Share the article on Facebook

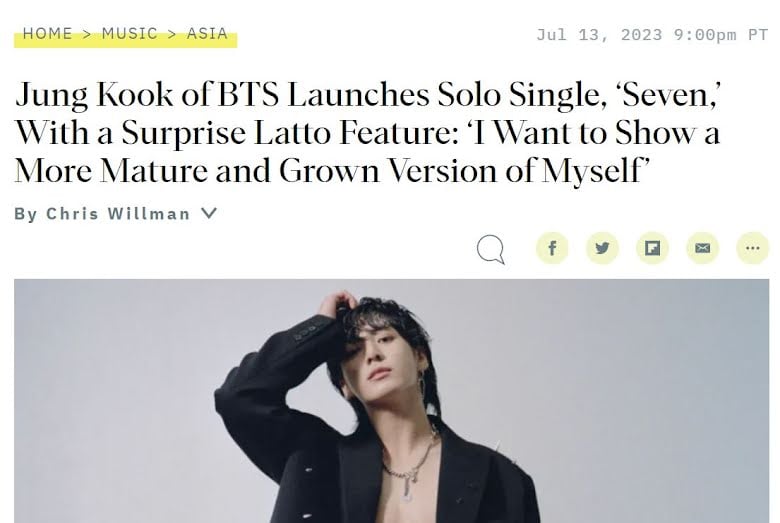point(552,248)
